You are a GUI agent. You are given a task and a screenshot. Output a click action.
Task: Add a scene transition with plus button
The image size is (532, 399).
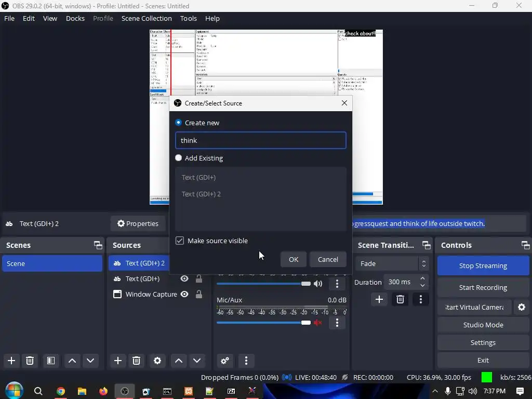[379, 299]
